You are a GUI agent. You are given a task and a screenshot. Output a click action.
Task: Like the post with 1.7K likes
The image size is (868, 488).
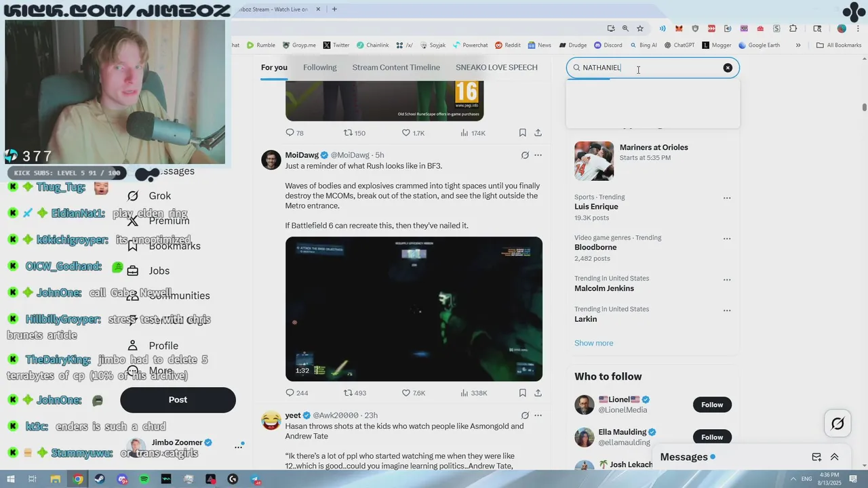click(413, 133)
